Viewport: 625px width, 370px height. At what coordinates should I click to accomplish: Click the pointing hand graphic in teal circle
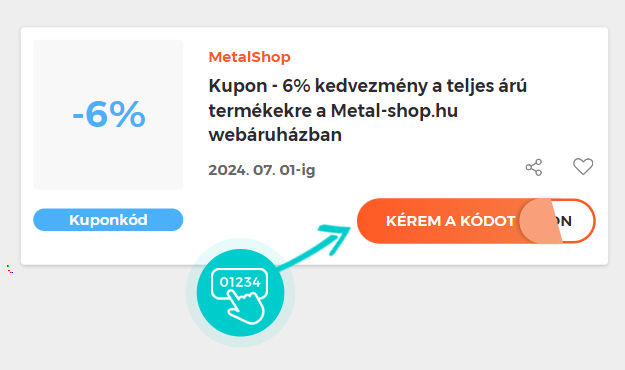coord(246,306)
